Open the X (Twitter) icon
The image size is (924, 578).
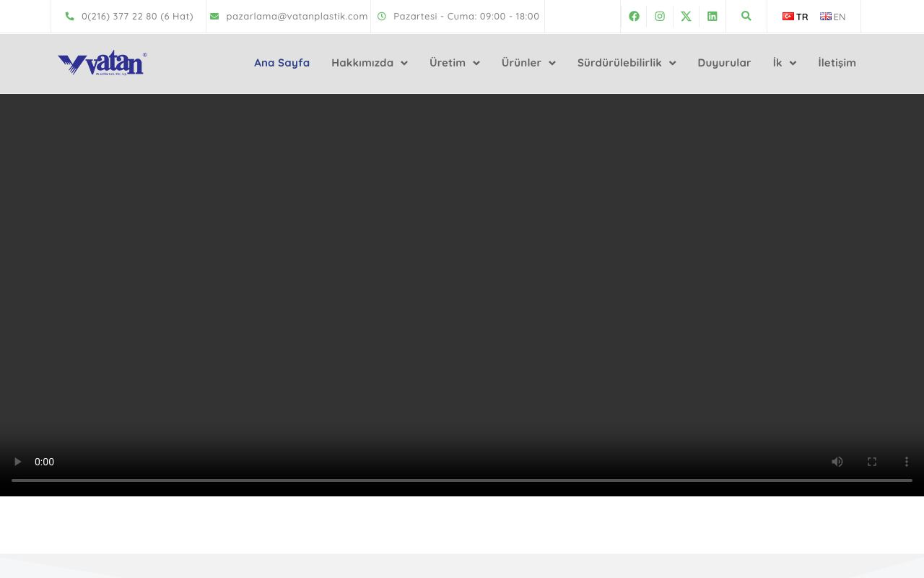(686, 16)
